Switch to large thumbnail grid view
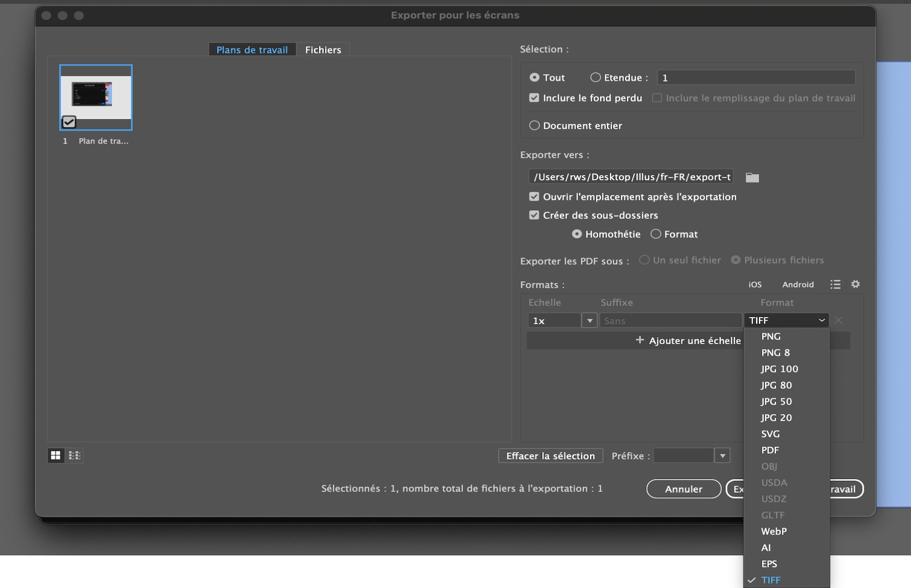Viewport: 911px width, 588px height. pos(56,455)
